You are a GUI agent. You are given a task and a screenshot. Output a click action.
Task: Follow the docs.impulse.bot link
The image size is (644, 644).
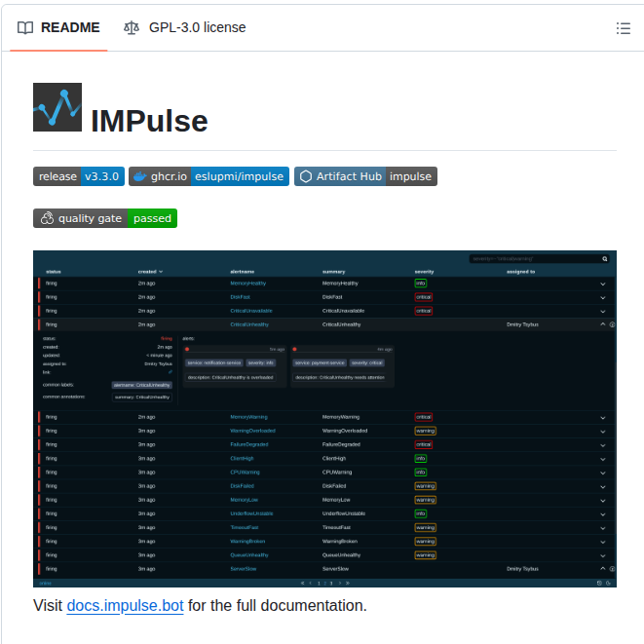(125, 605)
